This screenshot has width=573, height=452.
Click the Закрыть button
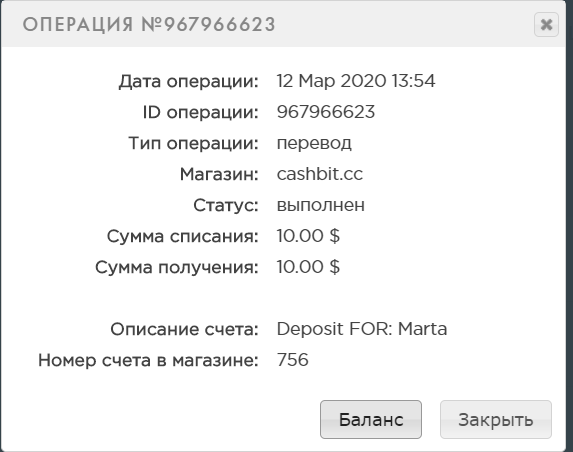pyautogui.click(x=496, y=419)
